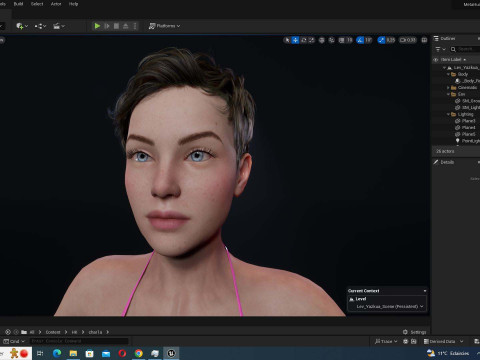Open grid snap size value dropdown
The width and height of the screenshot is (480, 360).
coord(349,40)
